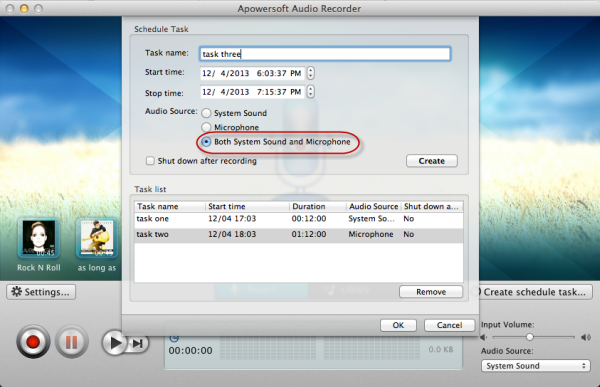Open the 'as long as' recording thumbnail

pos(97,238)
